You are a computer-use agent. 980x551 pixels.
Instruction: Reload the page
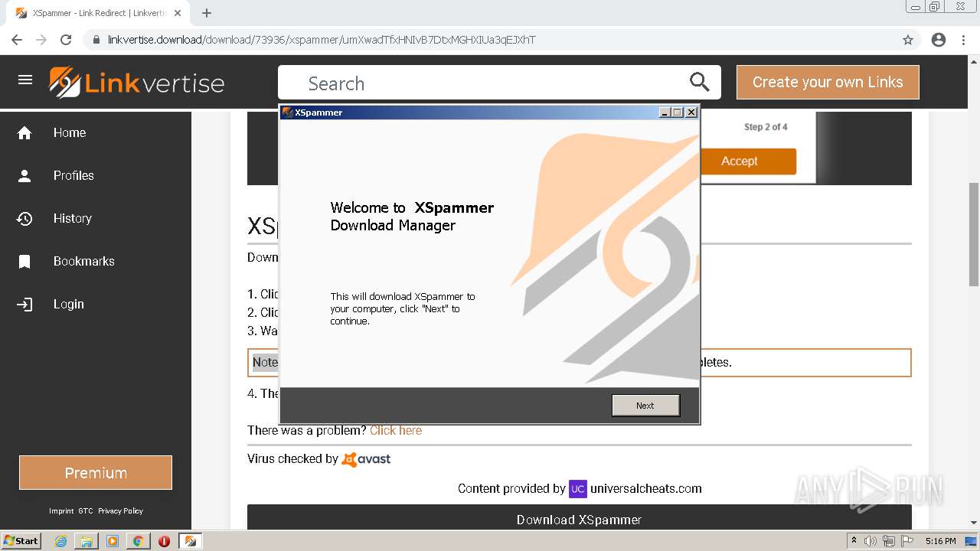pos(66,40)
